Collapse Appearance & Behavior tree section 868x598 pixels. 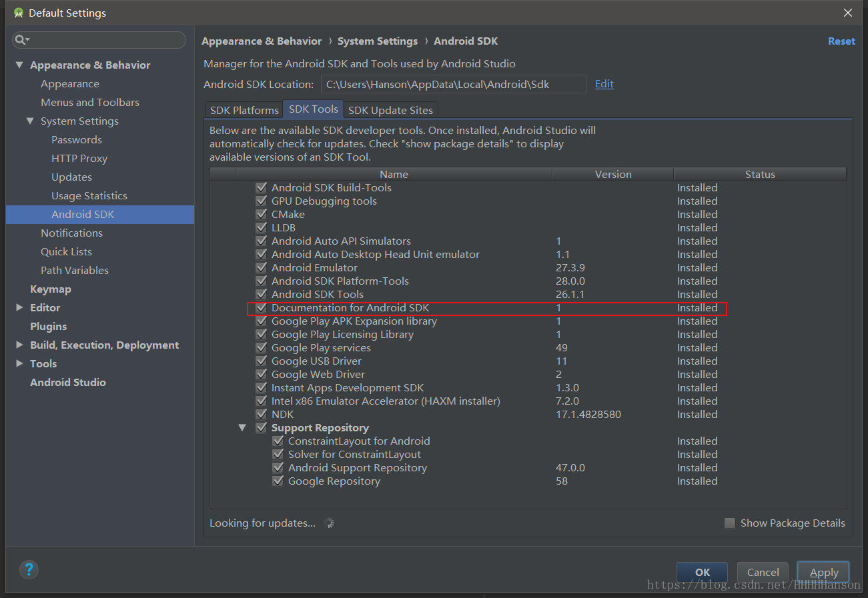coord(19,65)
